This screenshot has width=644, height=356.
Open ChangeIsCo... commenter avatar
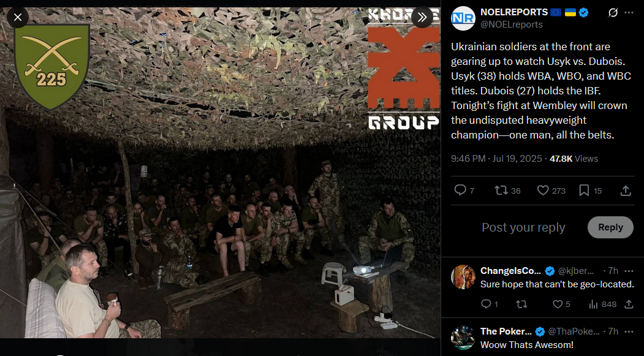pos(463,277)
